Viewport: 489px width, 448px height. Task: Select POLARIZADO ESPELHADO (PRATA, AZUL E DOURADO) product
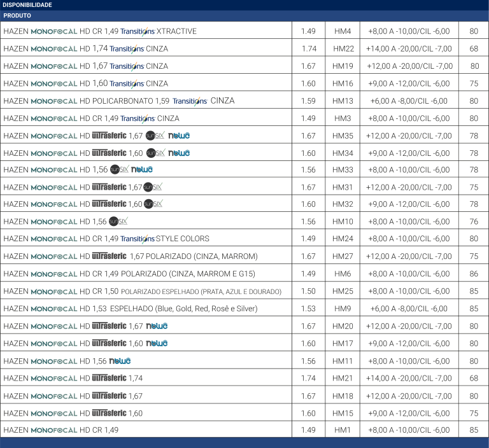(x=201, y=291)
